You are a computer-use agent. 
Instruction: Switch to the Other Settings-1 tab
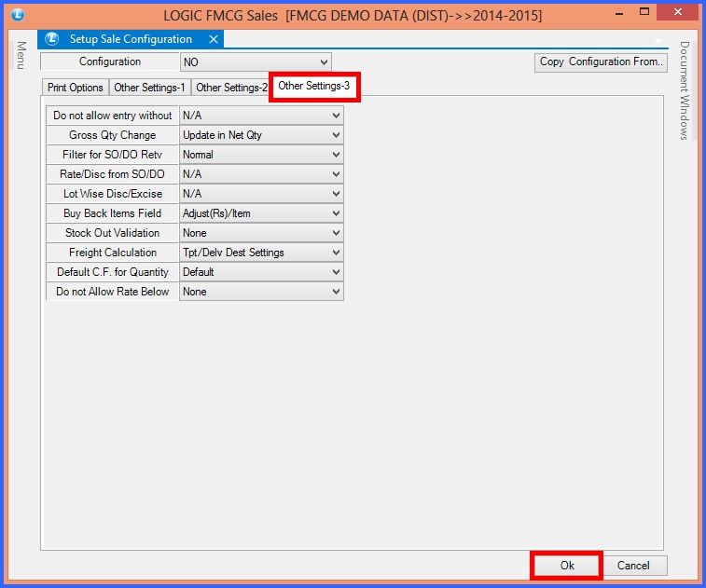(x=149, y=88)
